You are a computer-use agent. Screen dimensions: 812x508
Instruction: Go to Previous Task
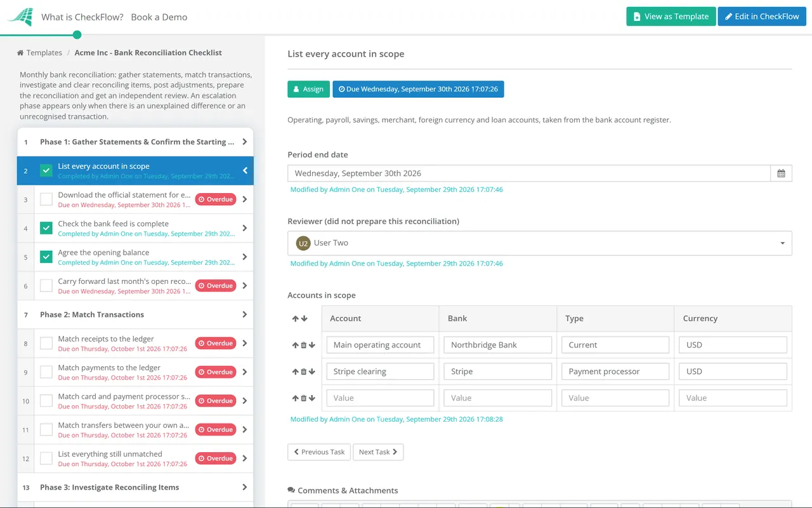tap(319, 452)
